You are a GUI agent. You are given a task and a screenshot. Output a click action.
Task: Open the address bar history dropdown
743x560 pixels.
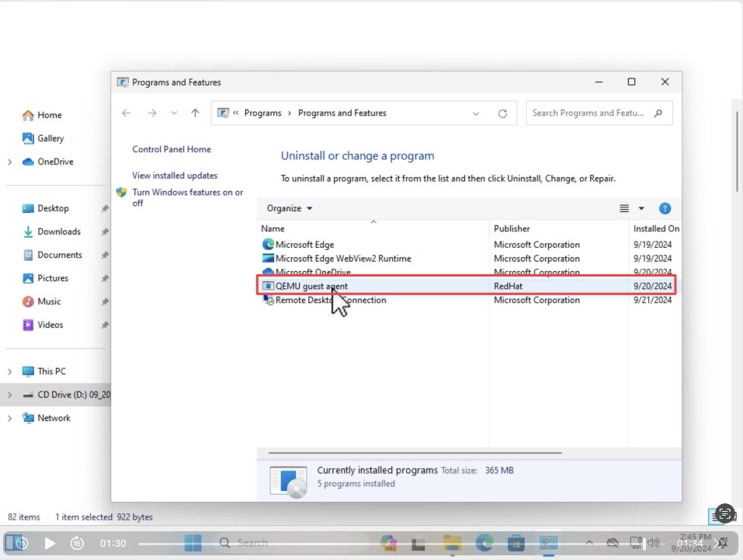click(476, 113)
